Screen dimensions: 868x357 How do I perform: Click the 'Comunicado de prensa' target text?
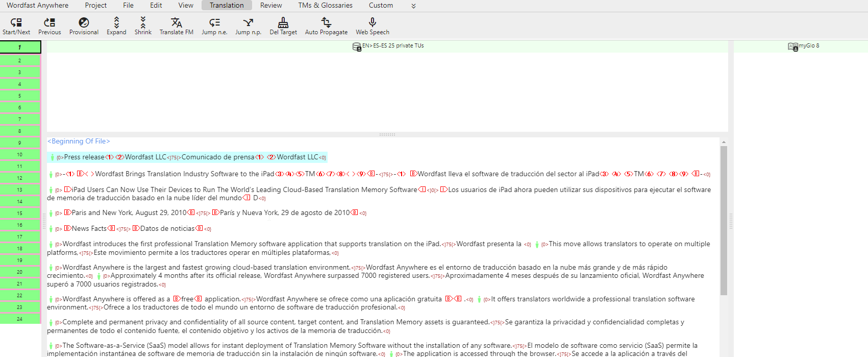(218, 157)
